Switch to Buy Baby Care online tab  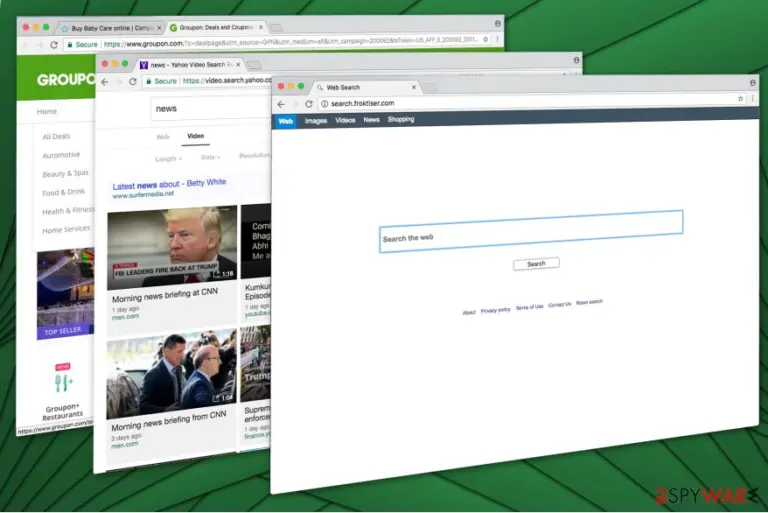click(111, 28)
